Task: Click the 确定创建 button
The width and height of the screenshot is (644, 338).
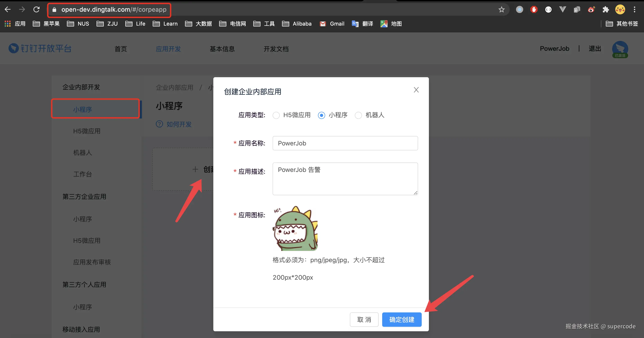Action: 401,320
